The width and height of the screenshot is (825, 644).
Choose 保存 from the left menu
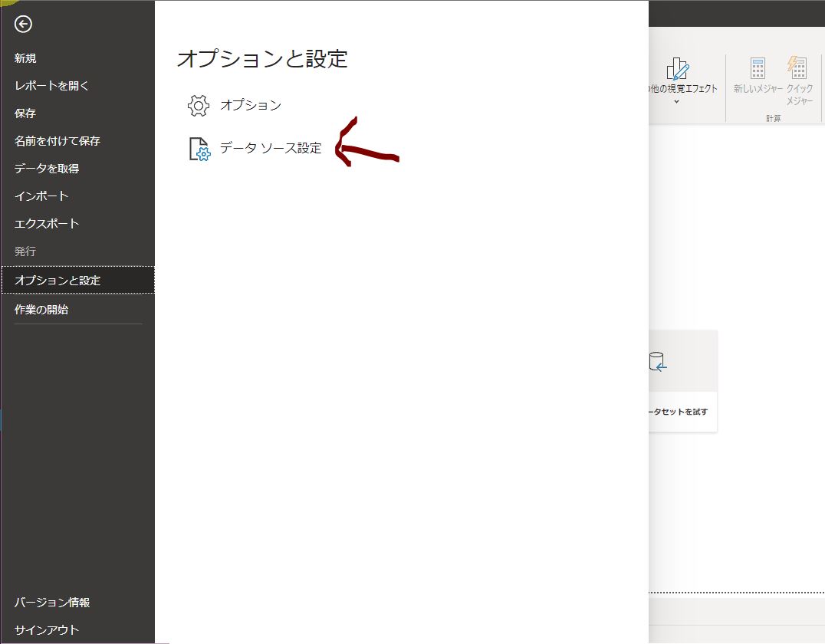click(x=25, y=113)
